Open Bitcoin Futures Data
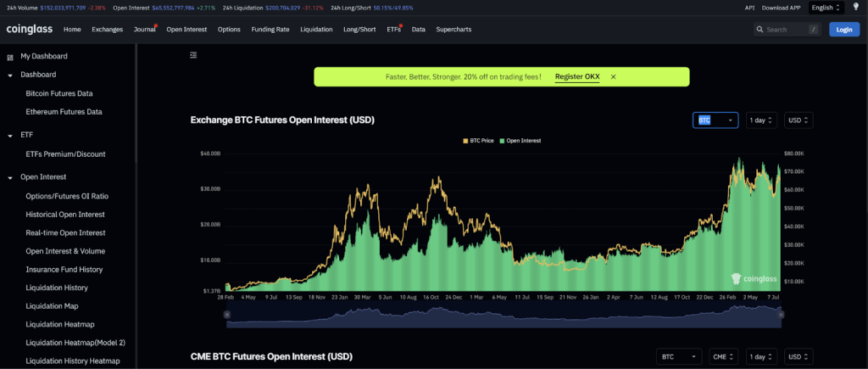This screenshot has width=868, height=369. (x=59, y=93)
